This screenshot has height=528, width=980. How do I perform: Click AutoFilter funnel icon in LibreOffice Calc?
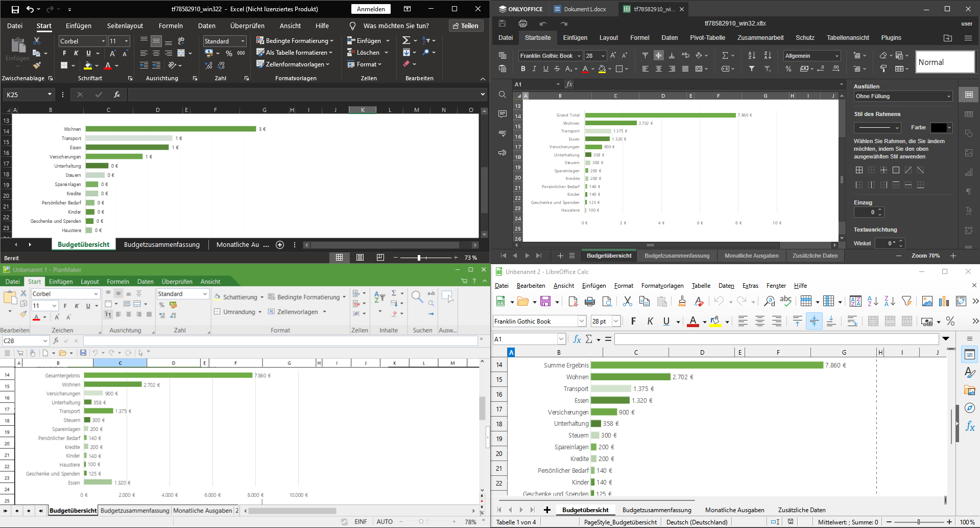[906, 302]
